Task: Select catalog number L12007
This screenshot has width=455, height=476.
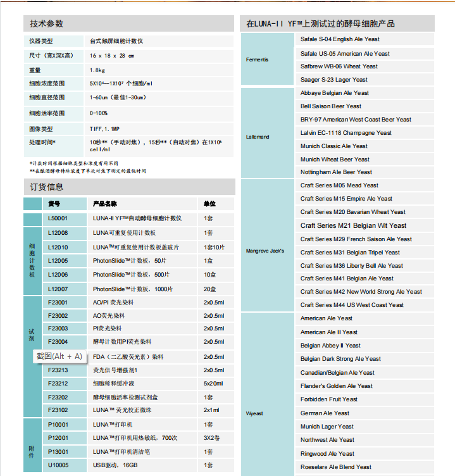Action: [58, 289]
